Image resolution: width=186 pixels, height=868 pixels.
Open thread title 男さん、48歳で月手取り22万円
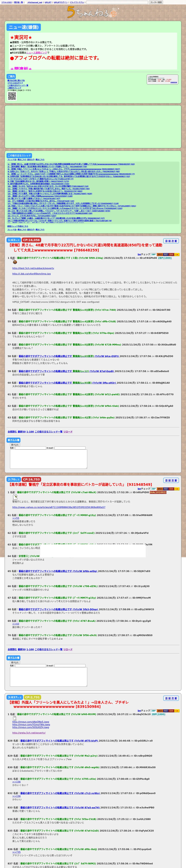pyautogui.click(x=85, y=248)
